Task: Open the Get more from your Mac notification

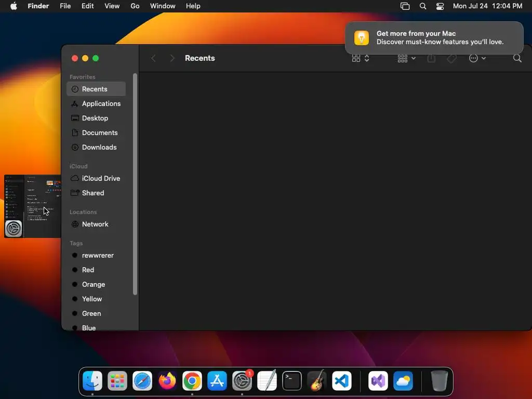Action: (x=434, y=37)
